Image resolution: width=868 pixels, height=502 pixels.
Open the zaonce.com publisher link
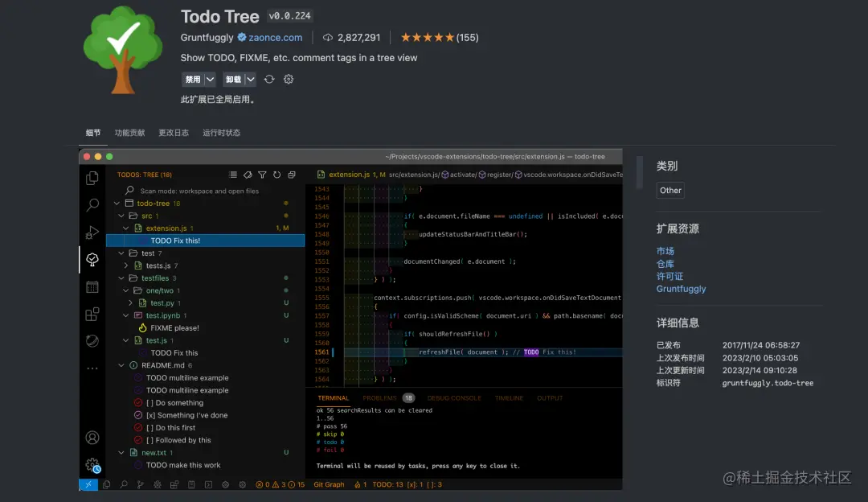pos(275,37)
